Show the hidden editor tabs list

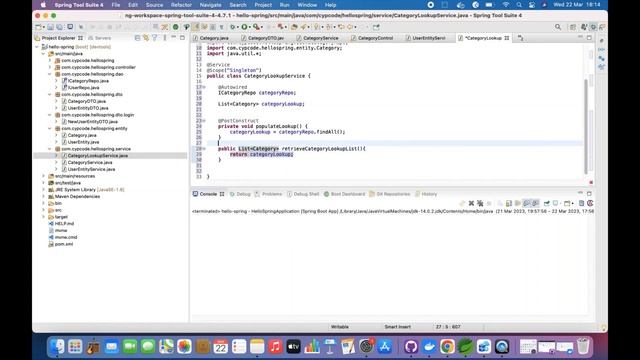tap(520, 38)
